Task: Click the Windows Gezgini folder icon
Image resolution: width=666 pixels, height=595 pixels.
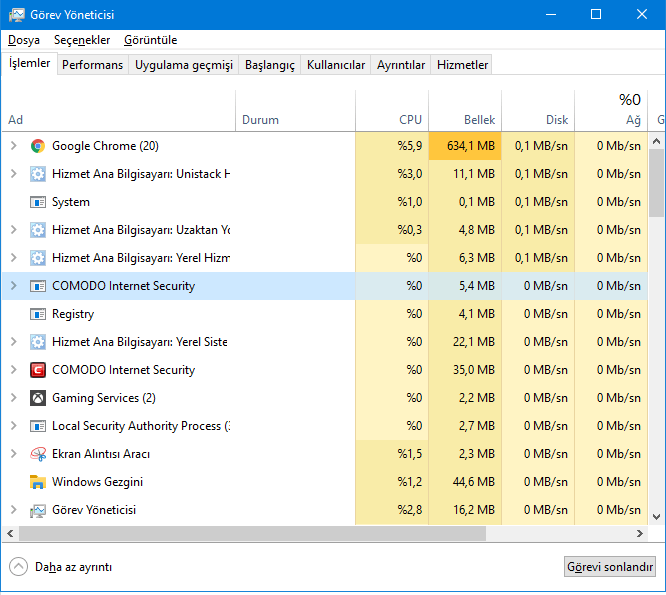Action: coord(38,482)
